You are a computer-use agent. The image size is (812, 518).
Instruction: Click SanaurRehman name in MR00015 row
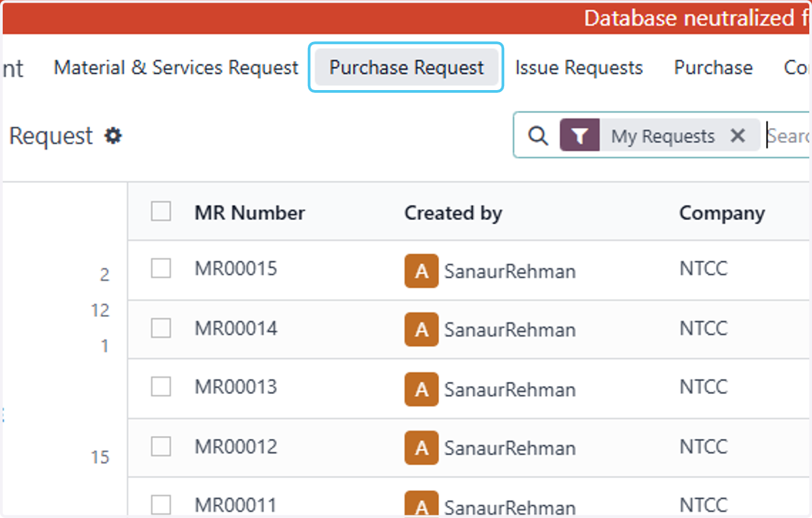pos(510,272)
